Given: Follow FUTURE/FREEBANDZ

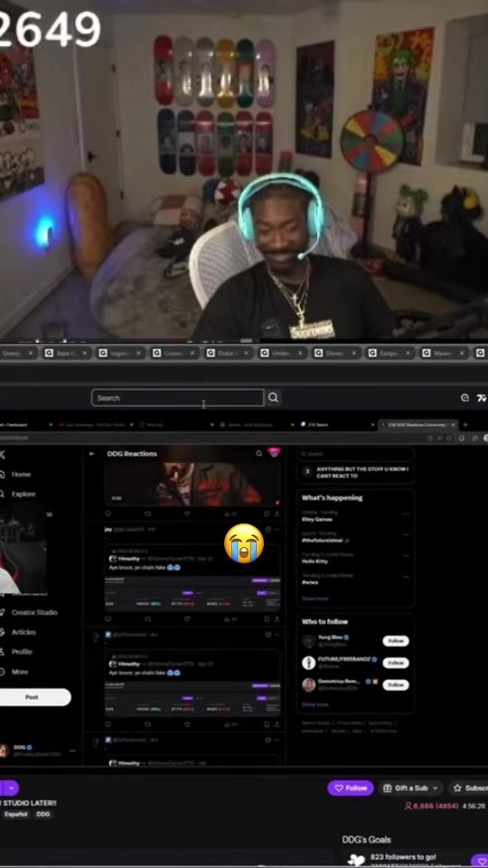Looking at the screenshot, I should point(396,663).
